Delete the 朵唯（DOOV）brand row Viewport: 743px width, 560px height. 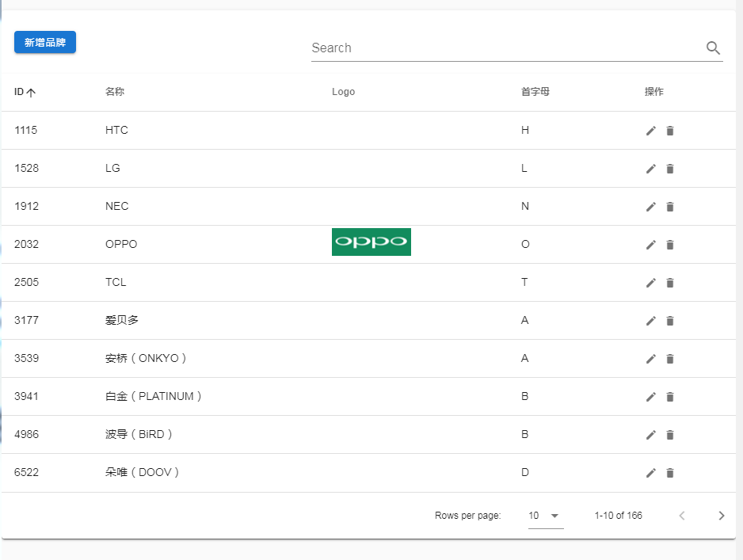[670, 473]
